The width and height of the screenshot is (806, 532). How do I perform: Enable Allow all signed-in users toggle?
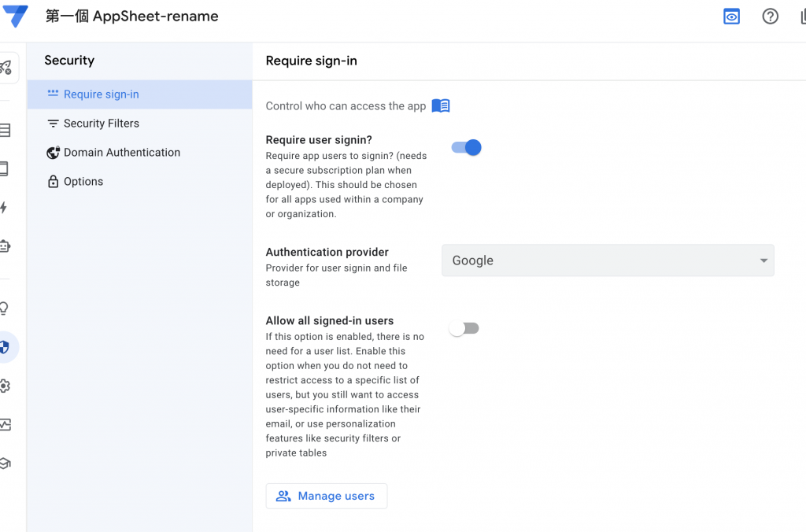tap(464, 328)
